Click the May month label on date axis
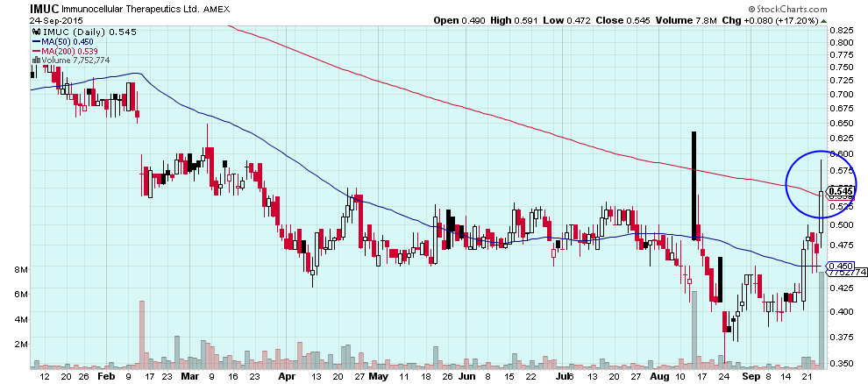This screenshot has height=384, width=868. point(378,376)
